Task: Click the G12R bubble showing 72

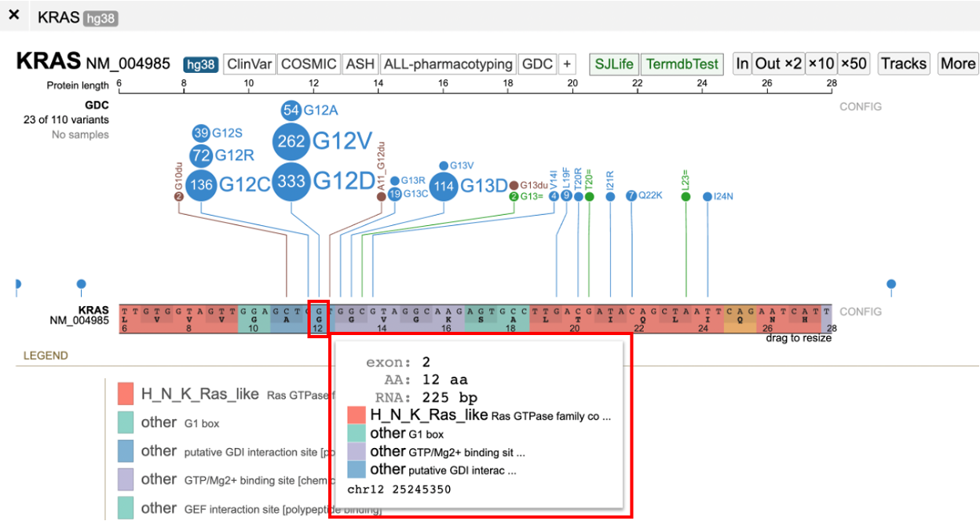Action: (x=201, y=155)
